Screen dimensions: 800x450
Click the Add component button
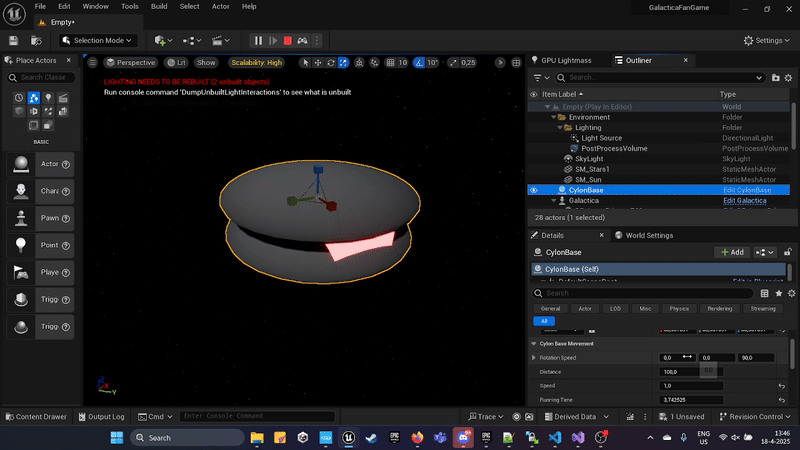(x=730, y=252)
